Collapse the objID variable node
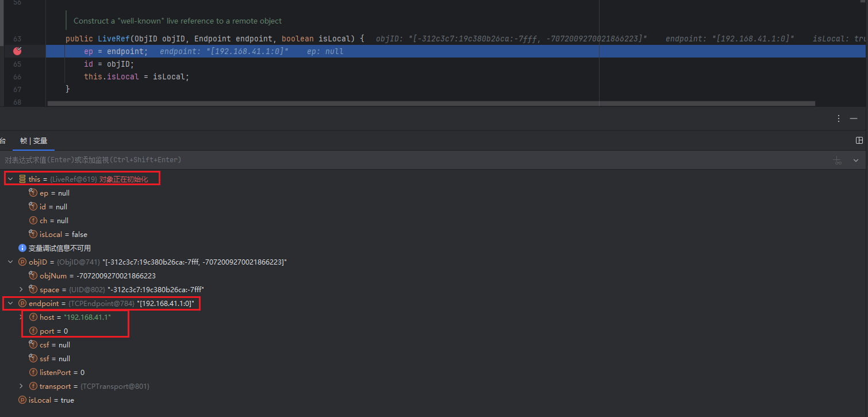This screenshot has height=417, width=868. (x=10, y=262)
